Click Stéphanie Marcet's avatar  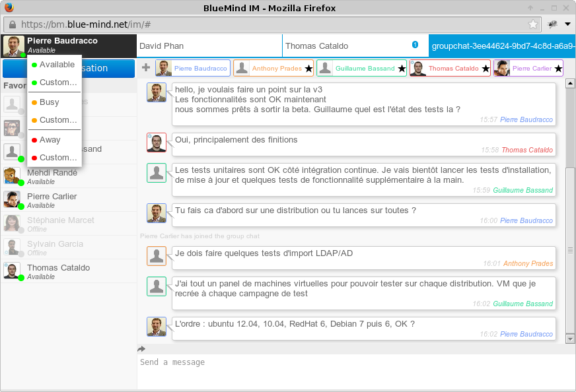pyautogui.click(x=12, y=223)
